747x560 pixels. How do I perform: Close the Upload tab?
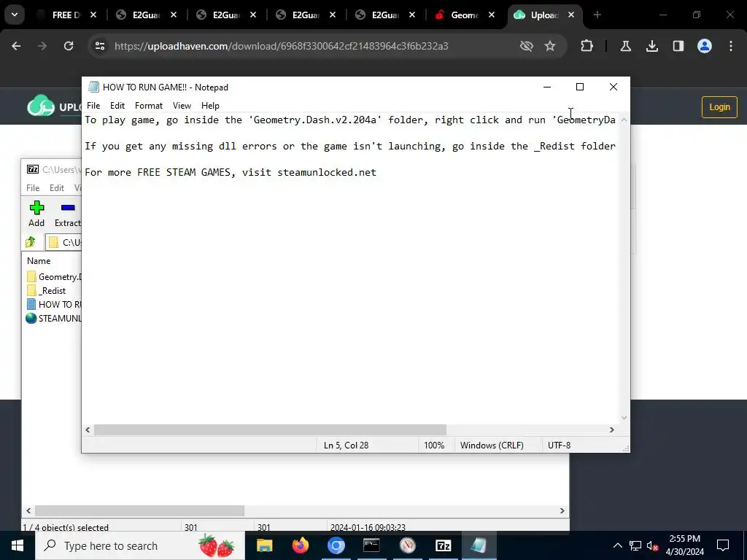point(571,15)
